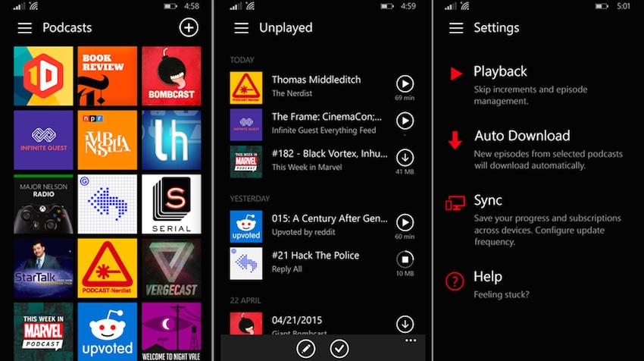Open the Vergecast podcast tile
Image resolution: width=644 pixels, height=361 pixels.
pyautogui.click(x=171, y=268)
